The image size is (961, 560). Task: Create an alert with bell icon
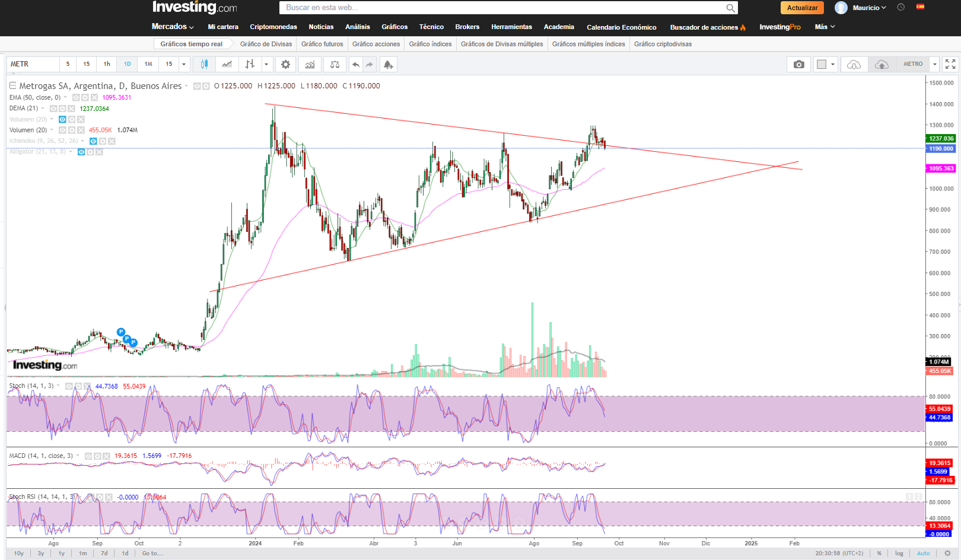coord(388,64)
